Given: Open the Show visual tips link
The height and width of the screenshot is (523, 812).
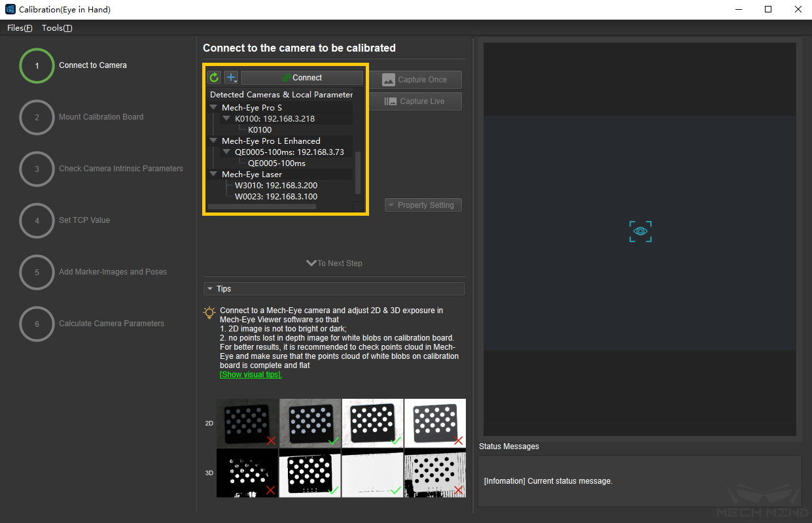Looking at the screenshot, I should pyautogui.click(x=251, y=375).
